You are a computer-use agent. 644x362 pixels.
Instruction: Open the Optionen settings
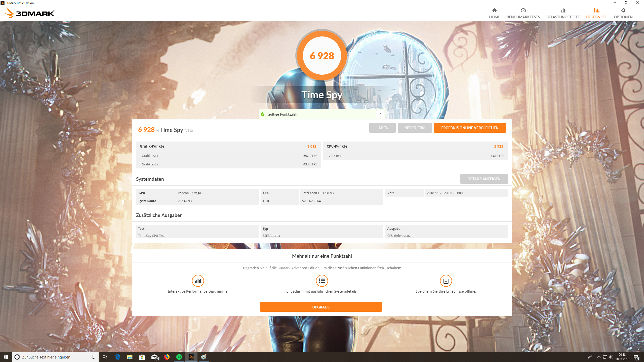[x=623, y=13]
